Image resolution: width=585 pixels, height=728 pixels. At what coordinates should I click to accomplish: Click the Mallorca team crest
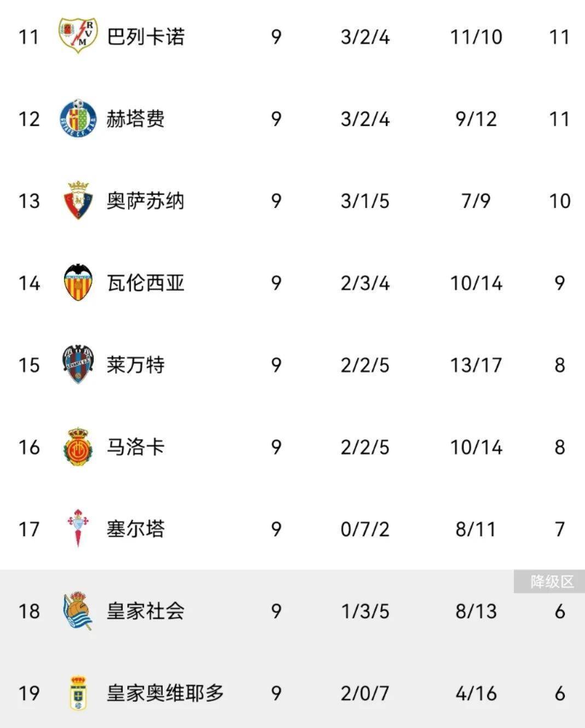(x=78, y=446)
